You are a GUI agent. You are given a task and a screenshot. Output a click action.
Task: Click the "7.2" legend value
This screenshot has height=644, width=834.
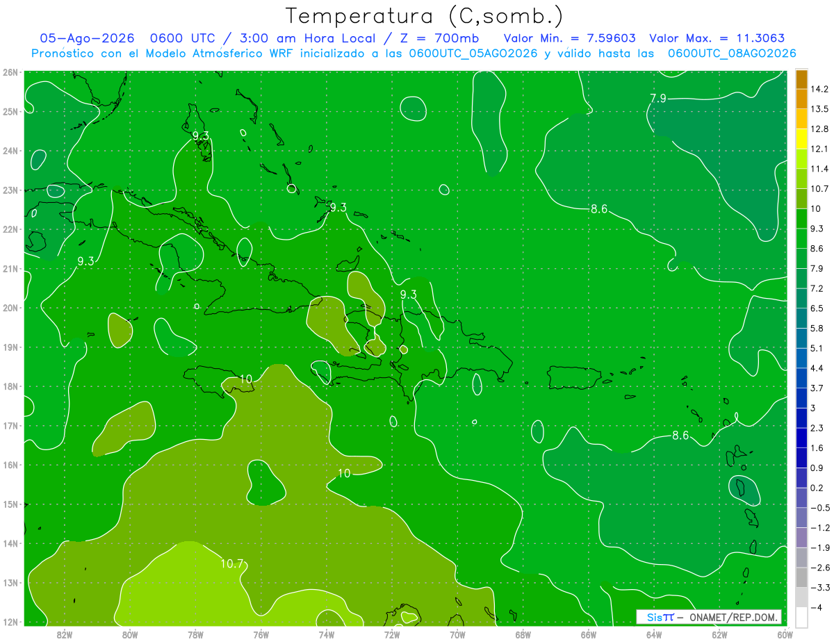[x=817, y=288]
